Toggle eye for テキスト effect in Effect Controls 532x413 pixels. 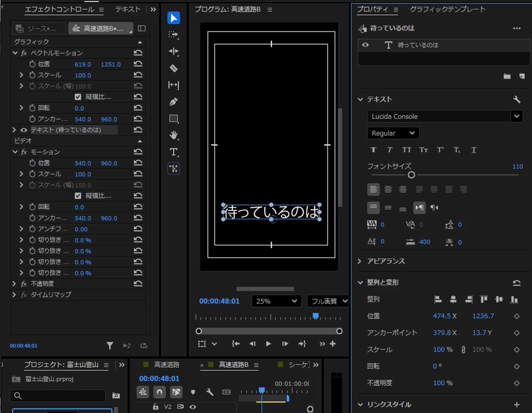(x=24, y=130)
